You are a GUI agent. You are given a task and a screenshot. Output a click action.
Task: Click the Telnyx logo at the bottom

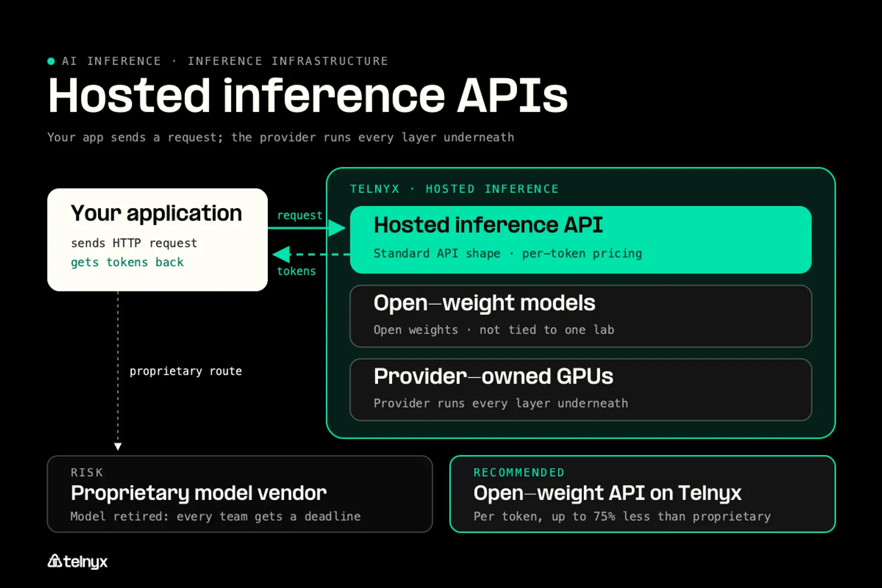point(77,562)
